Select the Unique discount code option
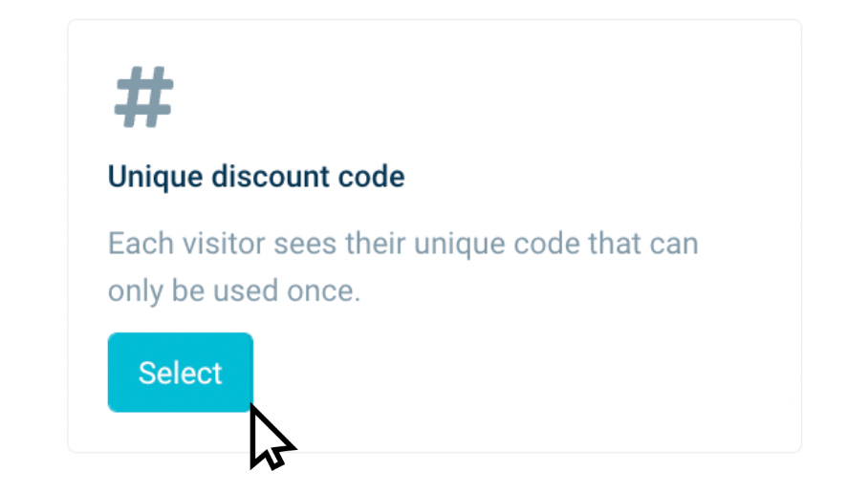The width and height of the screenshot is (868, 493). [180, 373]
